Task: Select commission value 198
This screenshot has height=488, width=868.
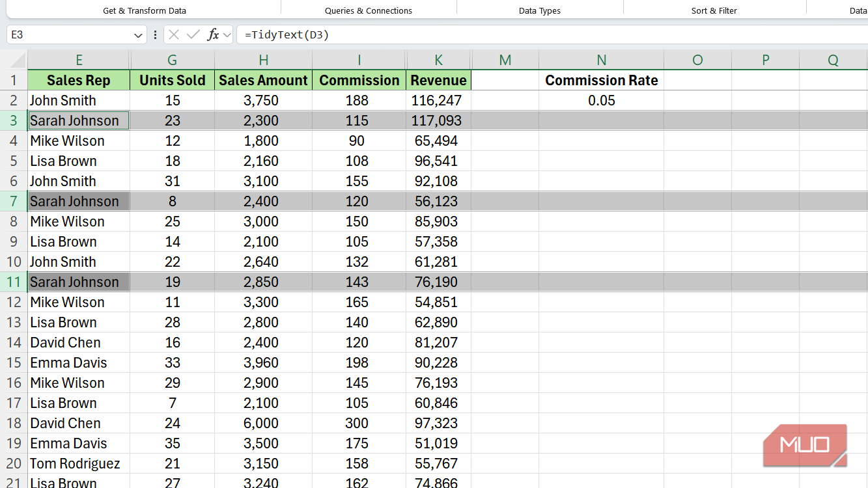Action: point(359,362)
